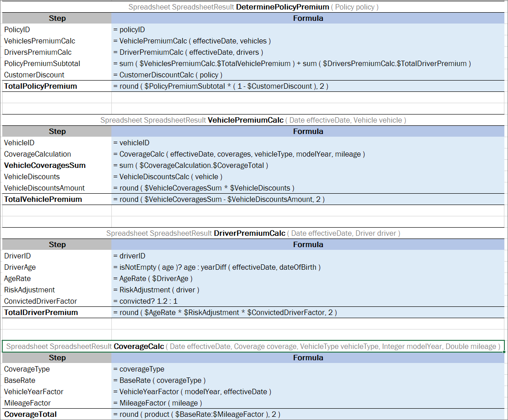The width and height of the screenshot is (508, 420).
Task: Select the BaseRate ( coverageType ) formula cell
Action: pyautogui.click(x=307, y=380)
